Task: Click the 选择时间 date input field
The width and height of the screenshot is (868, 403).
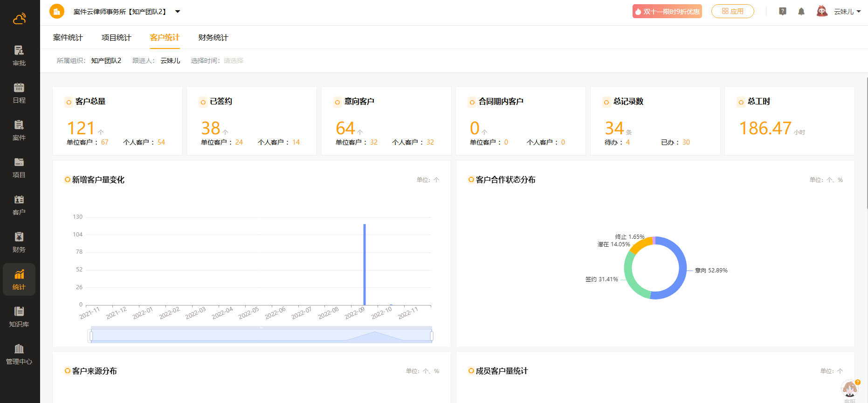Action: [x=234, y=61]
